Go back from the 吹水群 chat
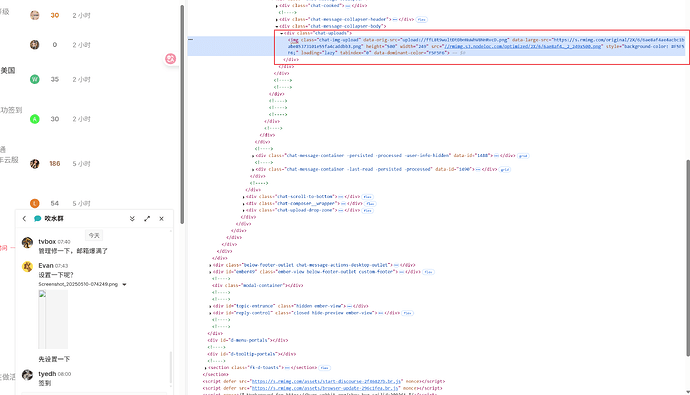The height and width of the screenshot is (395, 690). point(24,219)
